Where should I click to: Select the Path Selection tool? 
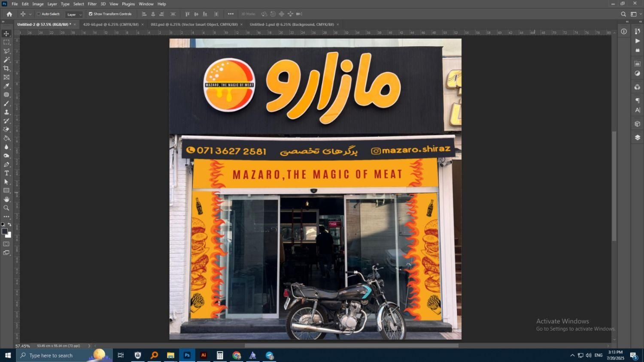point(6,182)
